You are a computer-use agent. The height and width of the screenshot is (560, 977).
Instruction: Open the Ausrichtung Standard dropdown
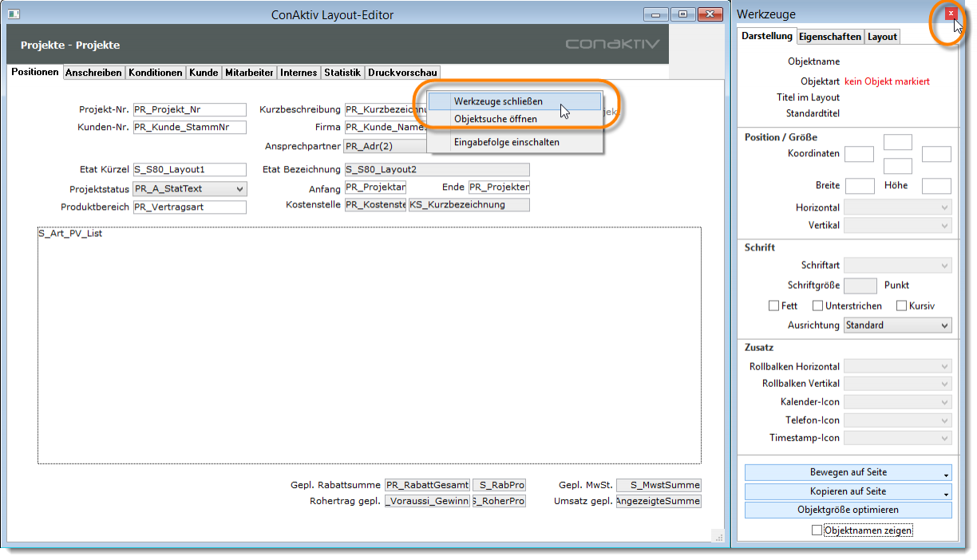tap(897, 325)
